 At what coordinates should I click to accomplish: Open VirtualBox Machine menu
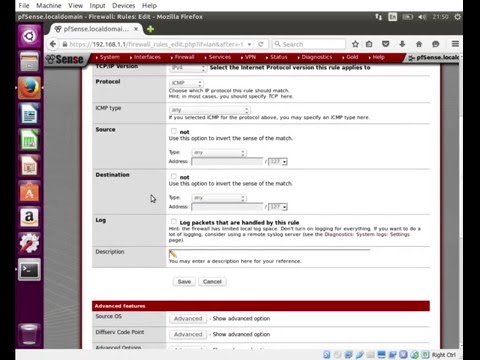tap(49, 6)
